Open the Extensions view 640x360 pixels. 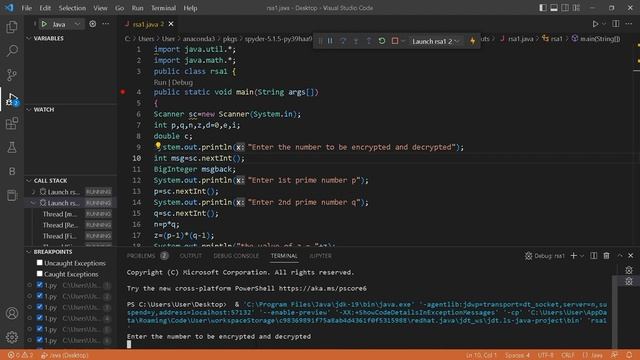tap(12, 123)
